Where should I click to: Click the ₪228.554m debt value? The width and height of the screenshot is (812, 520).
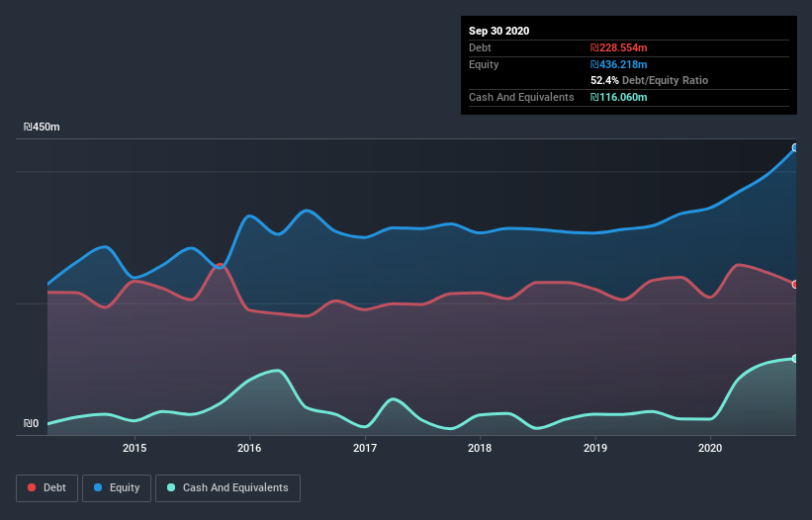point(619,47)
